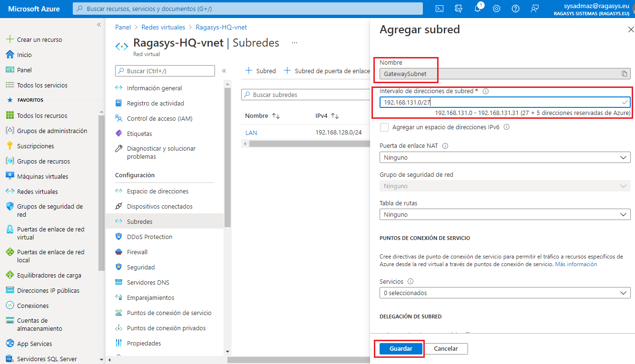Open Más información link
Screen dimensions: 635x364
pos(576,264)
